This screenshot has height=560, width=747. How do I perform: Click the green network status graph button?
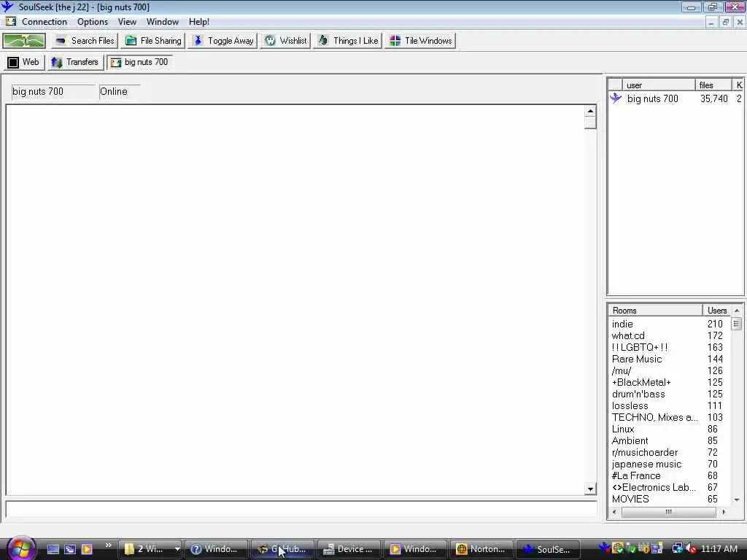point(24,41)
